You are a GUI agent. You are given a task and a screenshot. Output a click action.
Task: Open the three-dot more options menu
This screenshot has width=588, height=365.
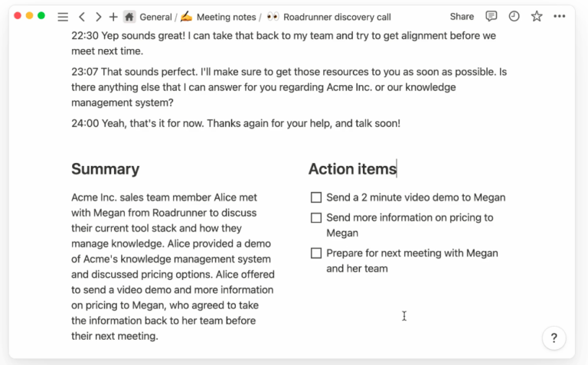coord(560,16)
